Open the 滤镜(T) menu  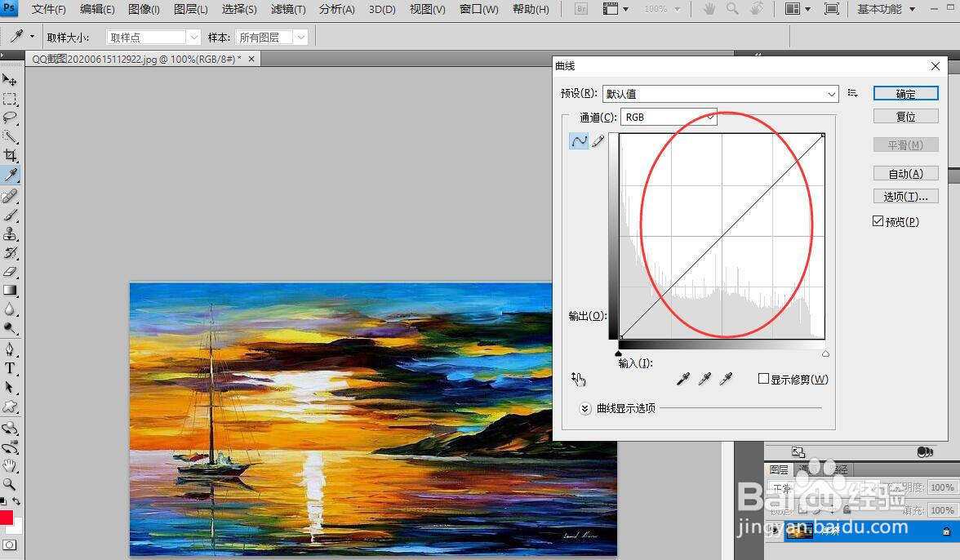(287, 9)
